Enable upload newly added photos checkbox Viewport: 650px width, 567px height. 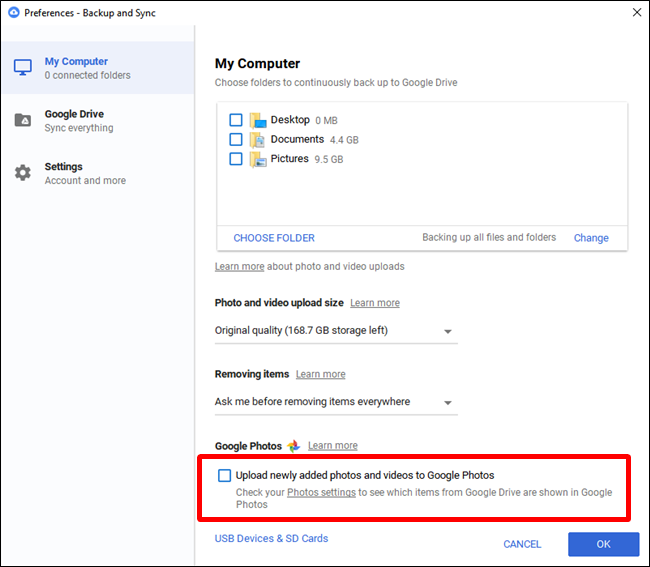coord(225,476)
